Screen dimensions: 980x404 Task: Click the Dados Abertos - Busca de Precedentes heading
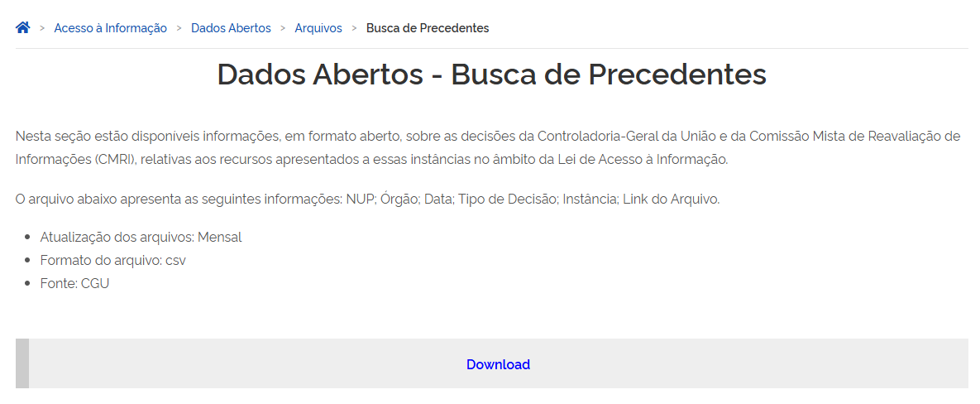click(x=491, y=75)
